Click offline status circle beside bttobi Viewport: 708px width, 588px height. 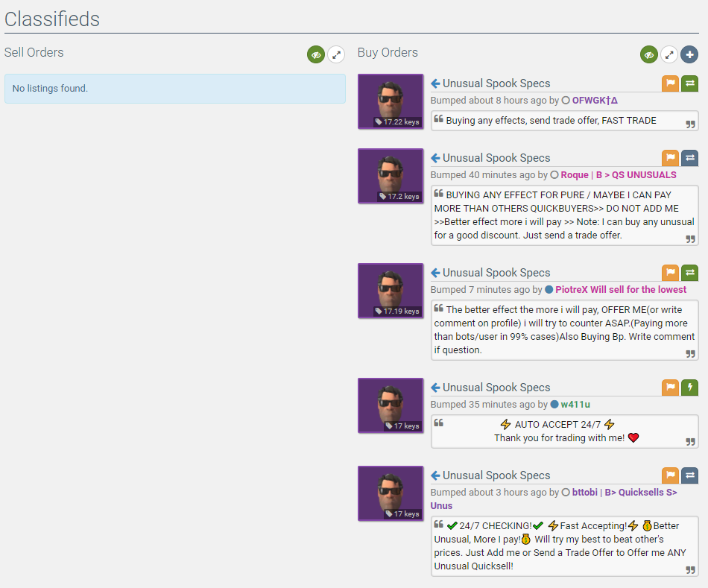click(566, 493)
